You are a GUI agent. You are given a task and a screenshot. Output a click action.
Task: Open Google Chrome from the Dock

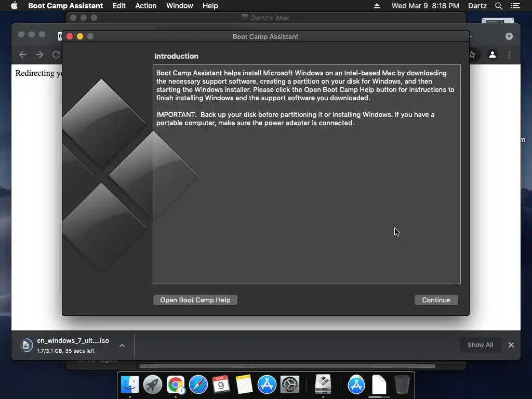175,384
